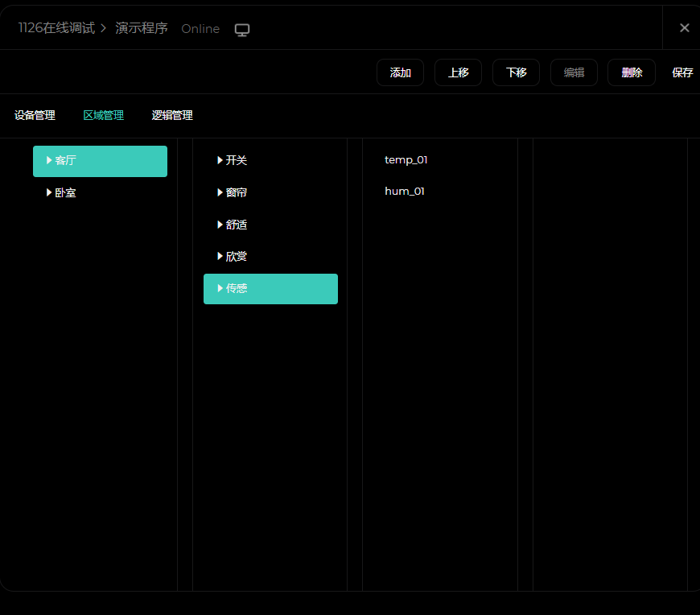Select the 舒适 category item

[x=237, y=225]
